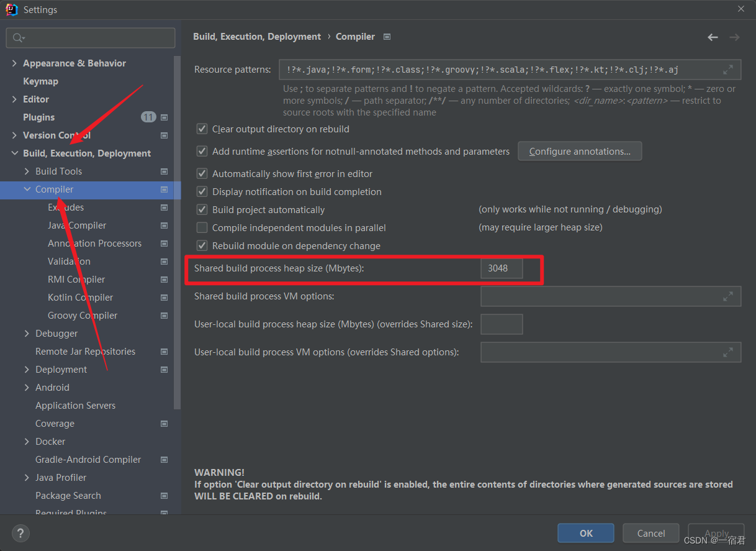Toggle Automatically show first error in editor
The width and height of the screenshot is (756, 551).
point(202,174)
